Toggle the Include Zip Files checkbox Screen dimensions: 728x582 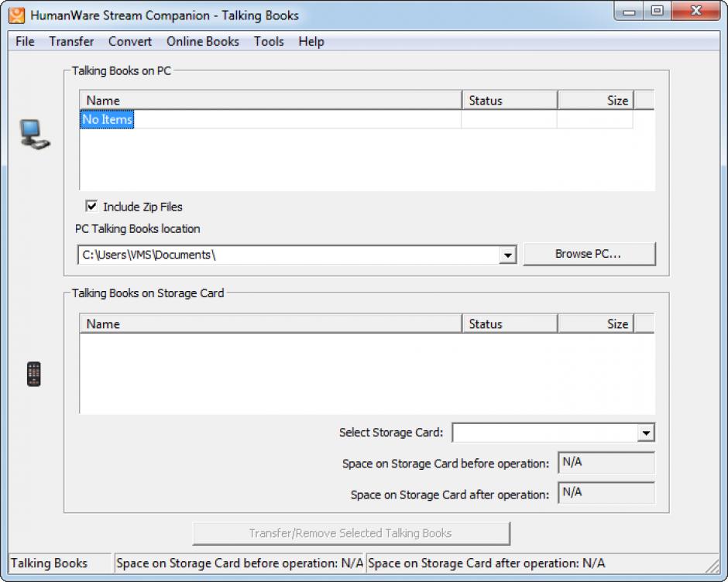point(92,207)
